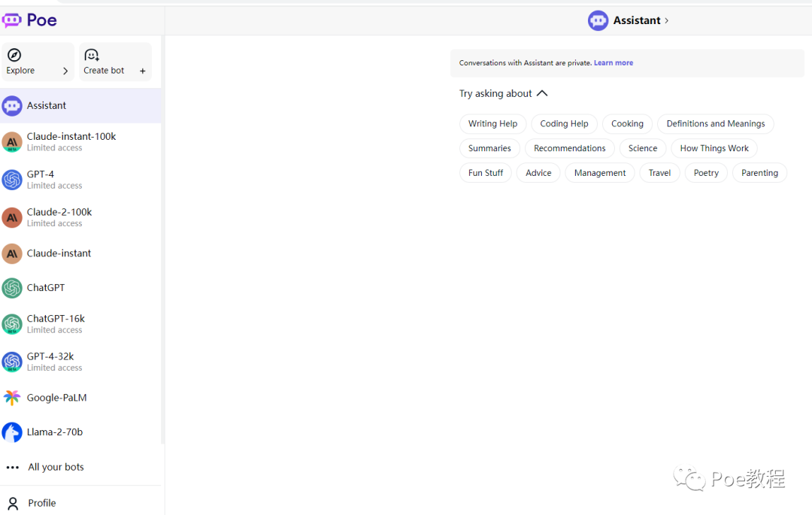Viewport: 812px width, 515px height.
Task: Open the Assistant avatar icon in sidebar
Action: pos(12,105)
